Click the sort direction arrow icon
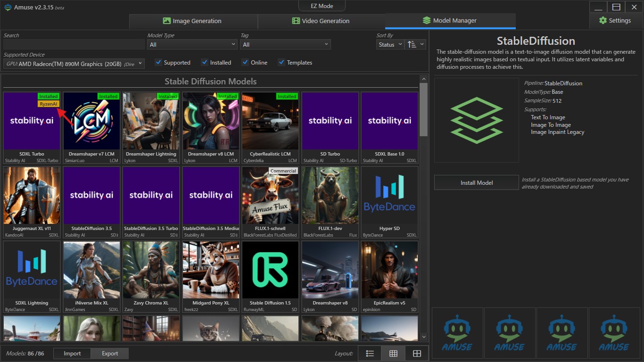The image size is (644, 362). pos(412,44)
